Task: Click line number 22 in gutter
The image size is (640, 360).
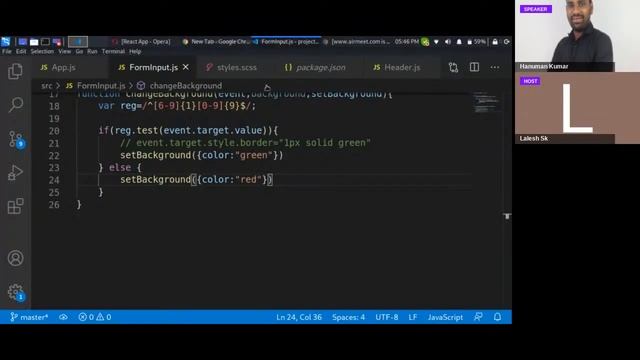Action: click(x=54, y=156)
